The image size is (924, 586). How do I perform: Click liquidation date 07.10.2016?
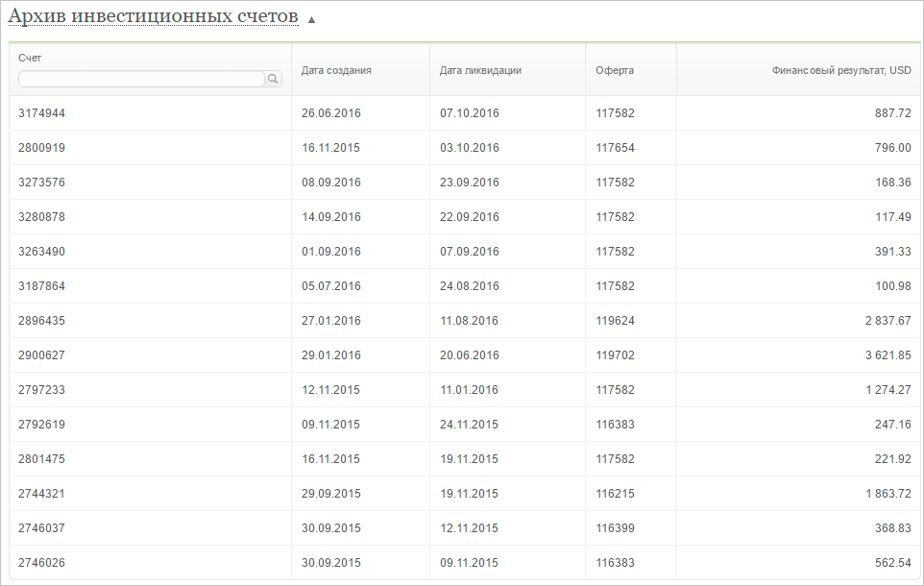point(470,113)
